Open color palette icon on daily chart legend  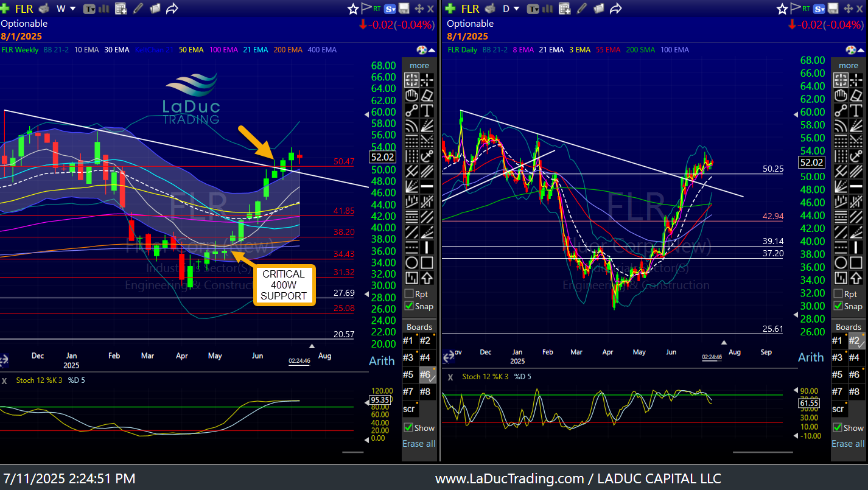(x=851, y=50)
